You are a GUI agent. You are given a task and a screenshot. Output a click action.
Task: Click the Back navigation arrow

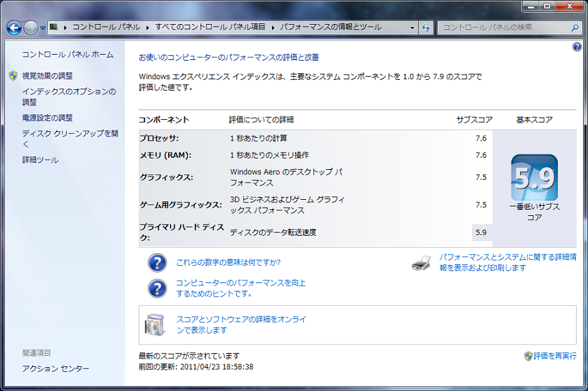(x=14, y=28)
